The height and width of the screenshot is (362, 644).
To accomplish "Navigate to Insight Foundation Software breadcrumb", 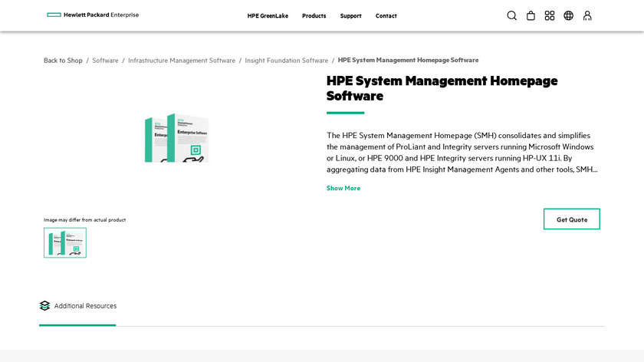I will (286, 61).
